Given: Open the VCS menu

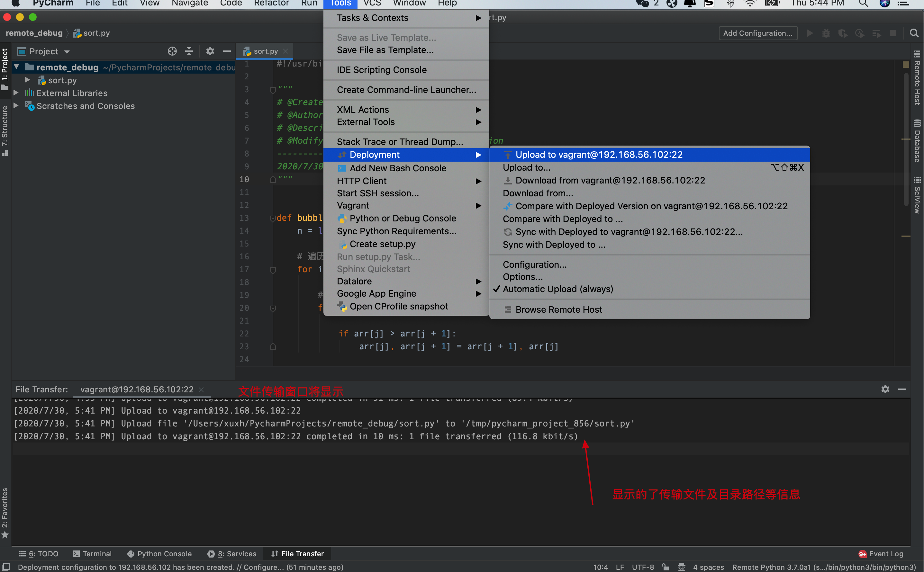Looking at the screenshot, I should [x=372, y=4].
